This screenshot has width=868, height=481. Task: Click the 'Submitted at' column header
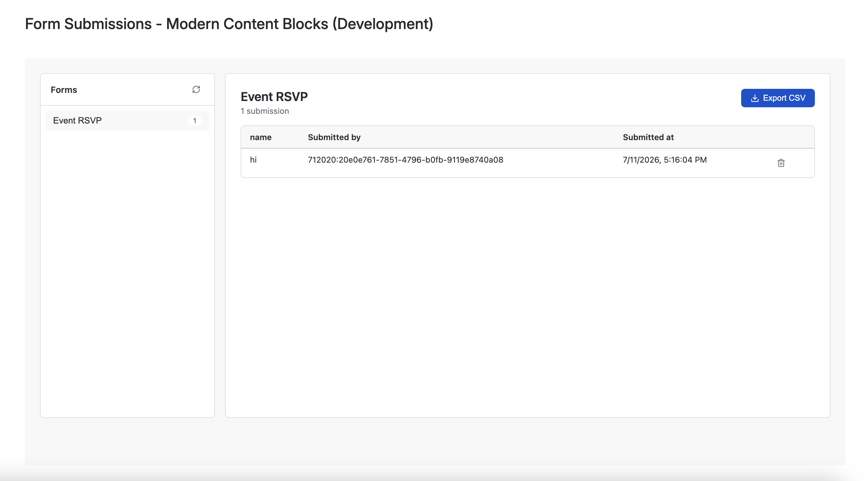click(x=648, y=137)
